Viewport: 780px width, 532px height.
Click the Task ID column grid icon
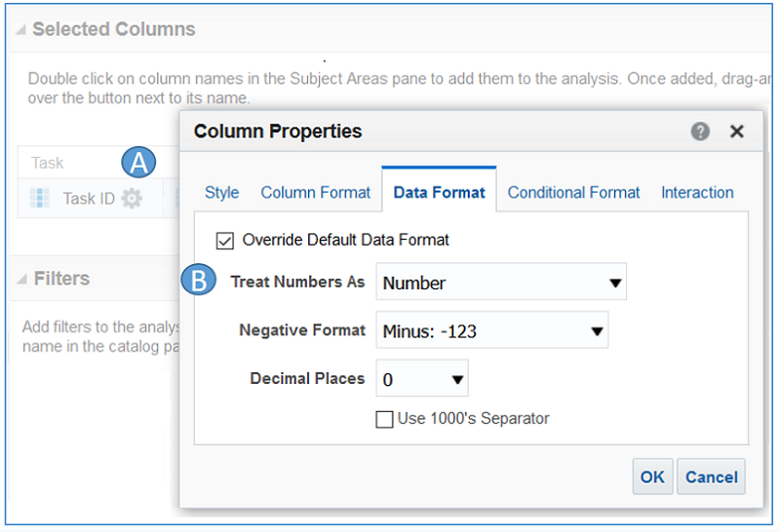click(x=40, y=199)
